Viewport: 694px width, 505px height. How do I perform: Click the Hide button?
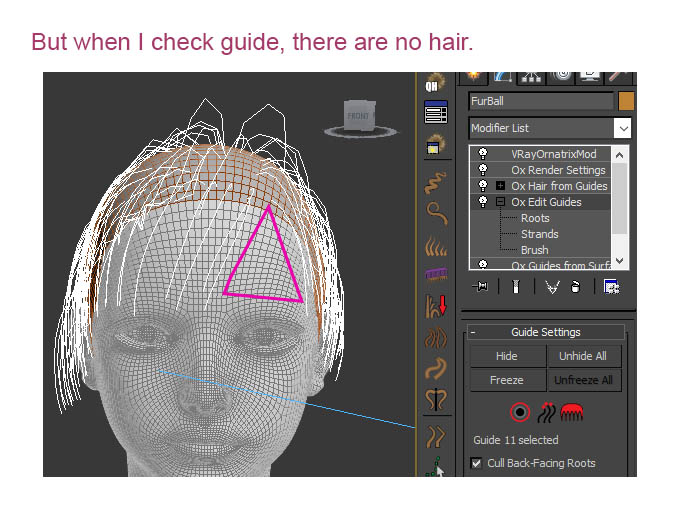coord(507,356)
